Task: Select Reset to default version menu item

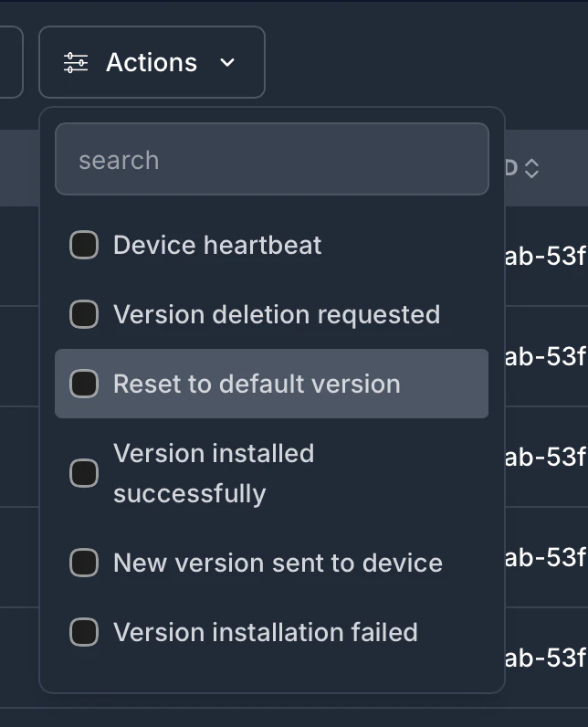Action: [x=257, y=384]
